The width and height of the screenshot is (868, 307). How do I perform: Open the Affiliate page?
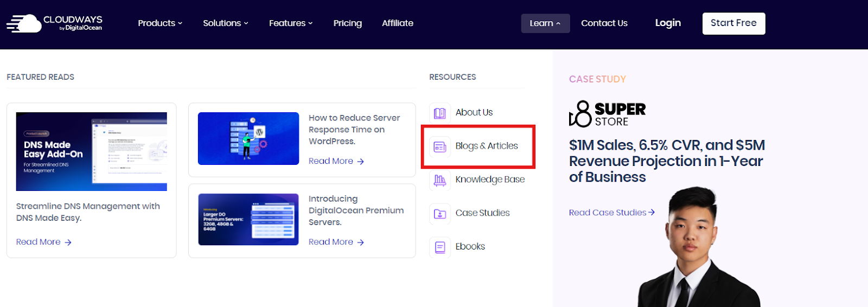(398, 23)
